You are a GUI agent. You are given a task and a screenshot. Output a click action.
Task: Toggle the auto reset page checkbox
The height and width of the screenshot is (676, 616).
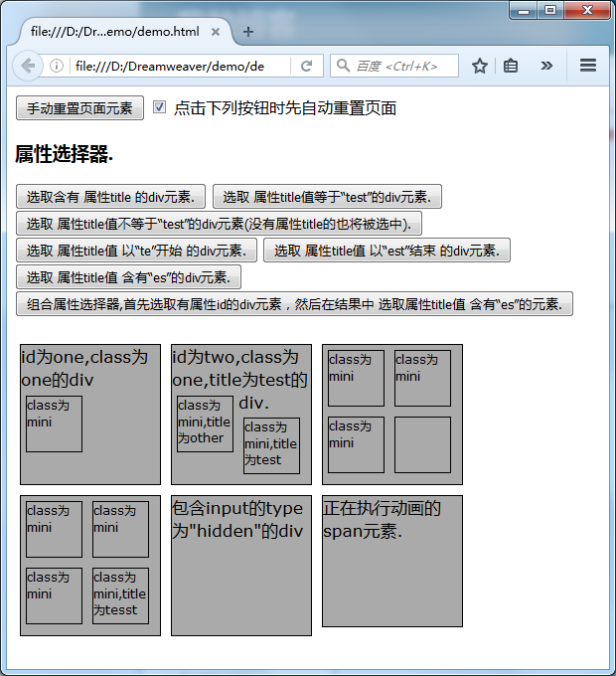160,107
